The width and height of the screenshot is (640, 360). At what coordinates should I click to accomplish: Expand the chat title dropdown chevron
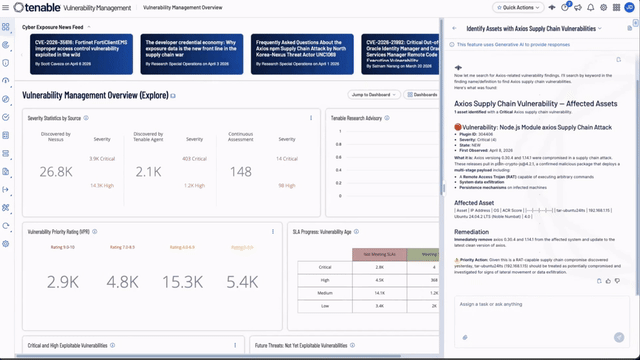[600, 29]
